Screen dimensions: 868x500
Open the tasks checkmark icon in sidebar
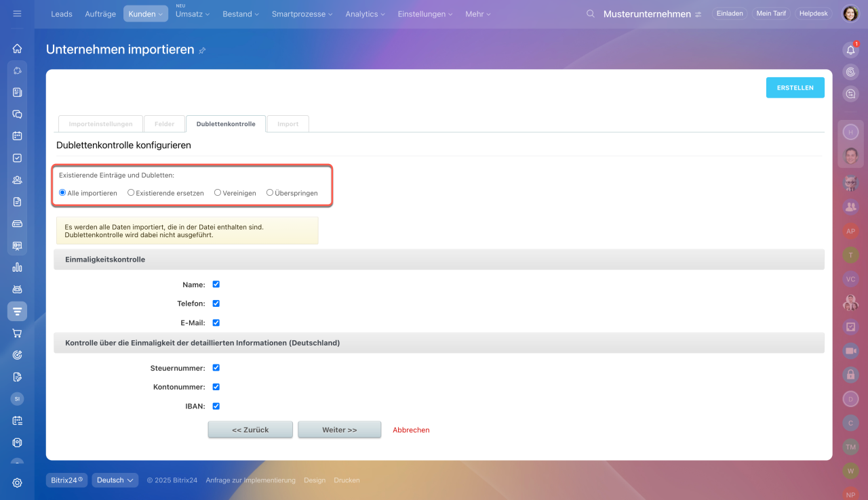tap(17, 158)
